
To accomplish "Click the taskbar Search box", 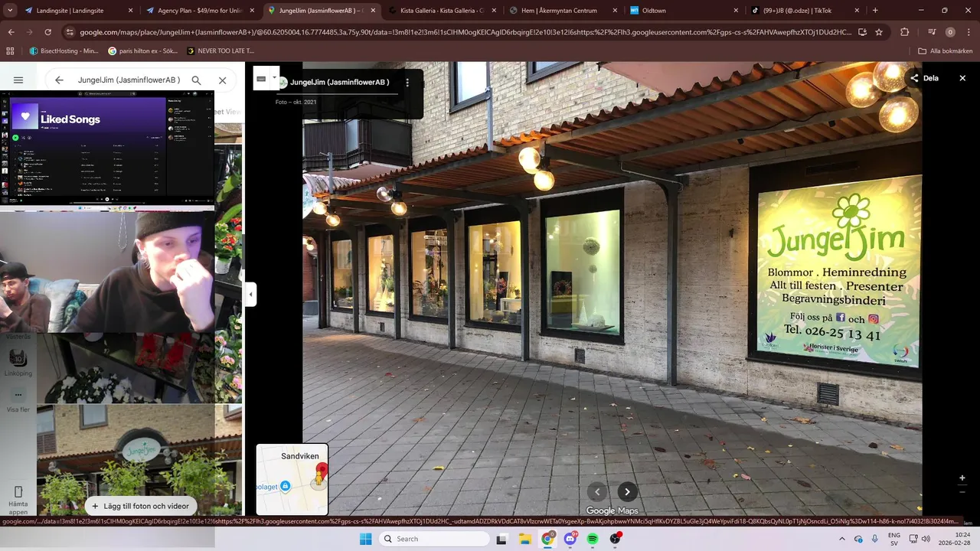I will tap(435, 539).
